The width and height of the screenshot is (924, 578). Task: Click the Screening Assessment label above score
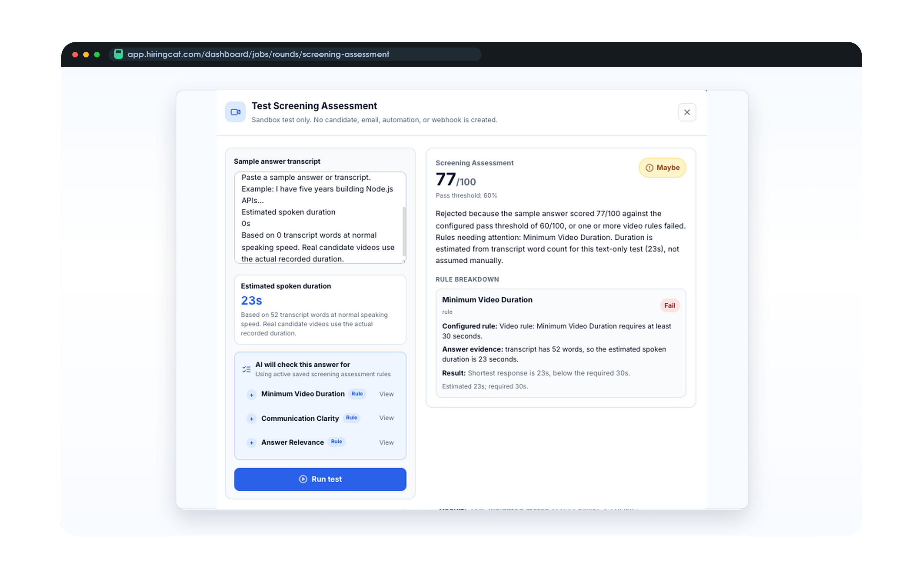(475, 163)
